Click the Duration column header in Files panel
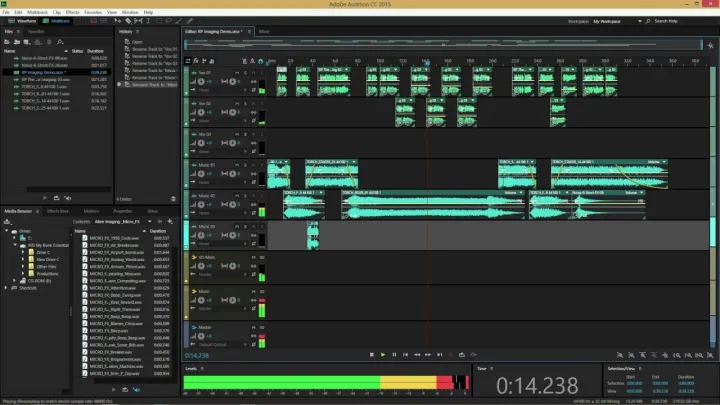This screenshot has height=405, width=720. click(95, 51)
